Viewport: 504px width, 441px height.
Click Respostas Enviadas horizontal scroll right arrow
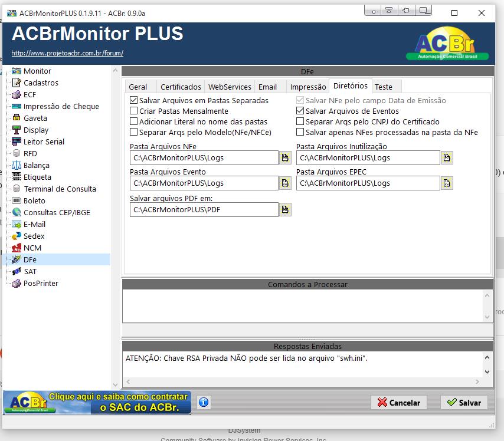(477, 381)
